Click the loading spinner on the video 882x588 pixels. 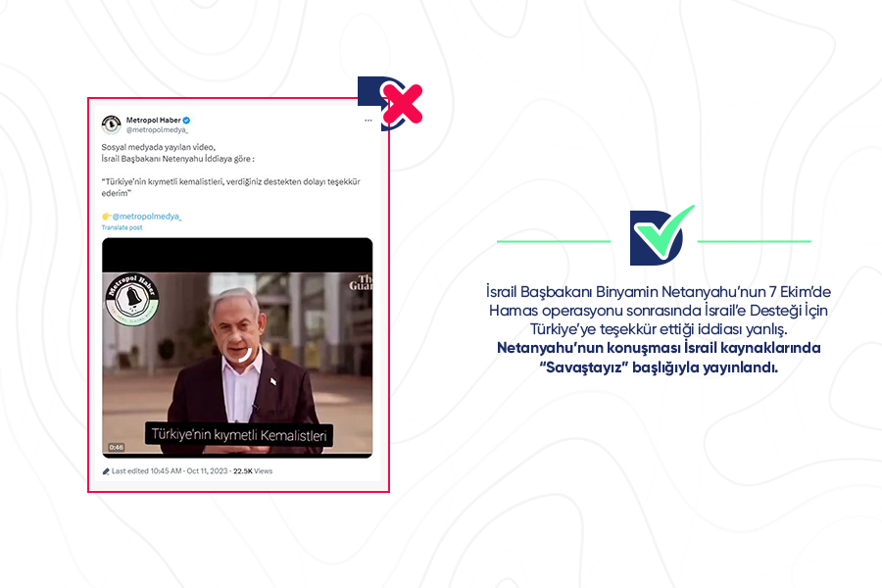237,348
